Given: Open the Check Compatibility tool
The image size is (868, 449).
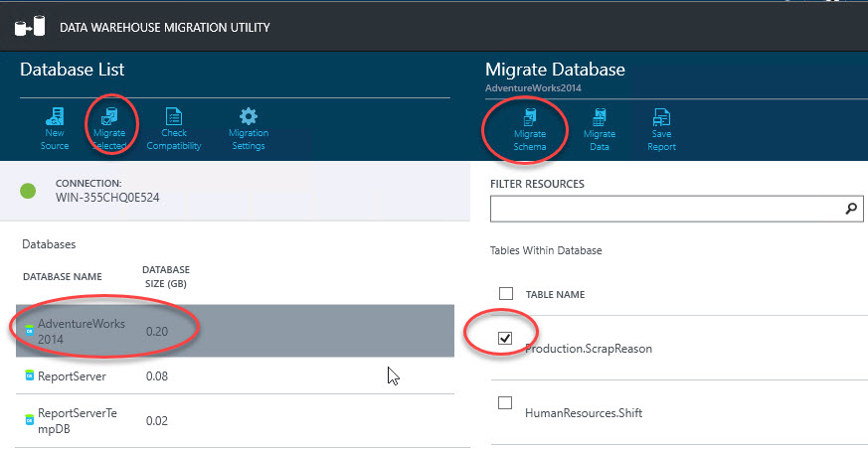Looking at the screenshot, I should pos(174,116).
